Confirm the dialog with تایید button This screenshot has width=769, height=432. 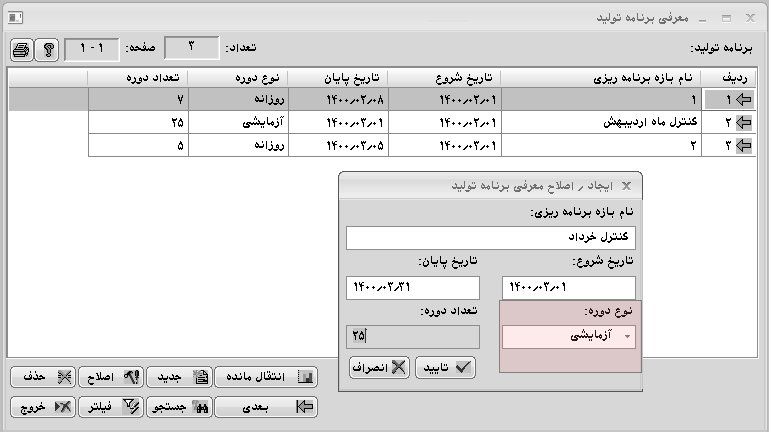[x=445, y=366]
